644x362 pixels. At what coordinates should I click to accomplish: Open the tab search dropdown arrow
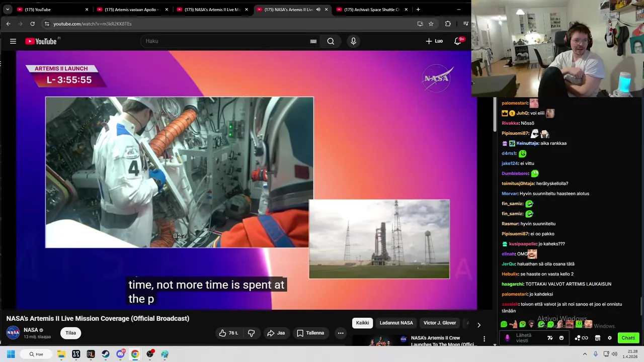pos(8,10)
